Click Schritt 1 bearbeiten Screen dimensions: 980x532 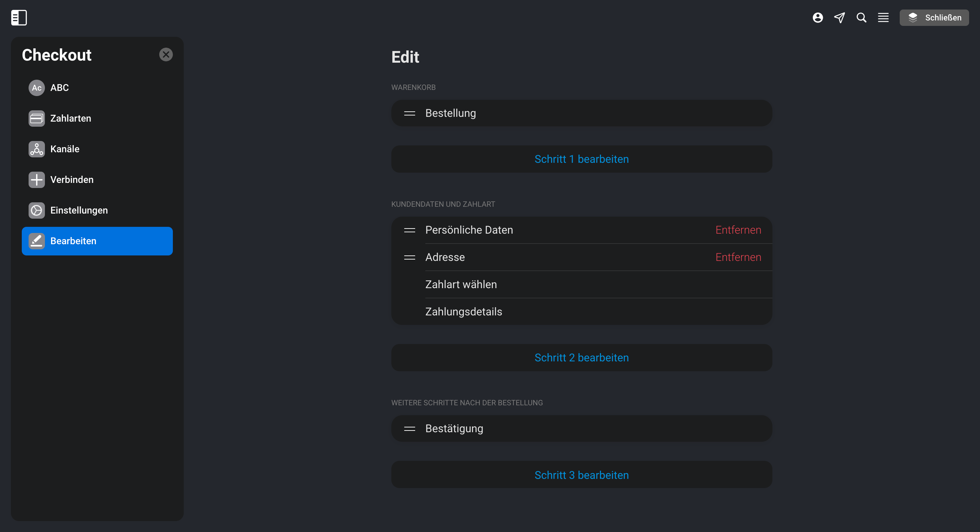pos(581,159)
